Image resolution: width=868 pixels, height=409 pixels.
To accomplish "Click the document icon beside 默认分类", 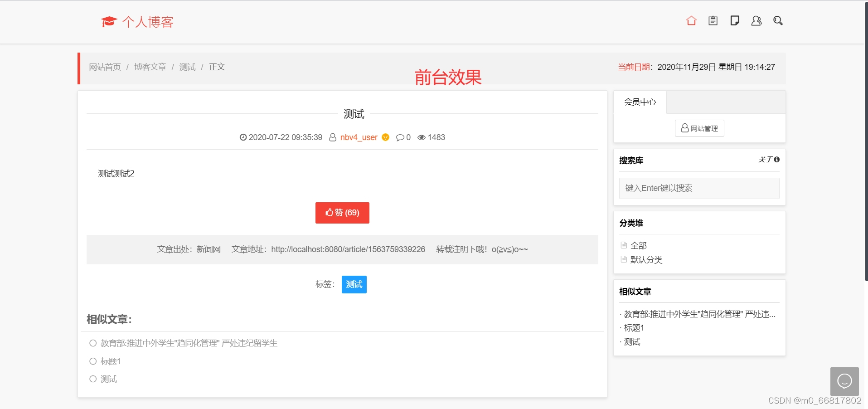I will click(624, 260).
